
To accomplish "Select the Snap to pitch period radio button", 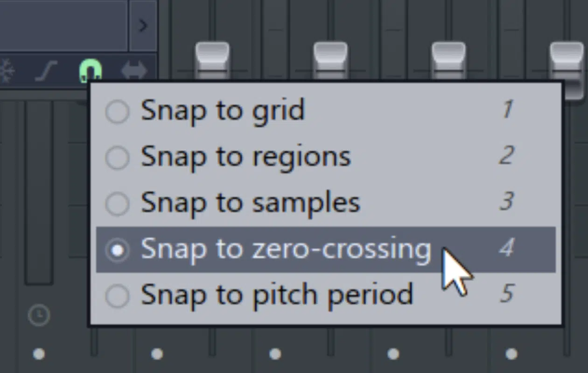I will 117,296.
